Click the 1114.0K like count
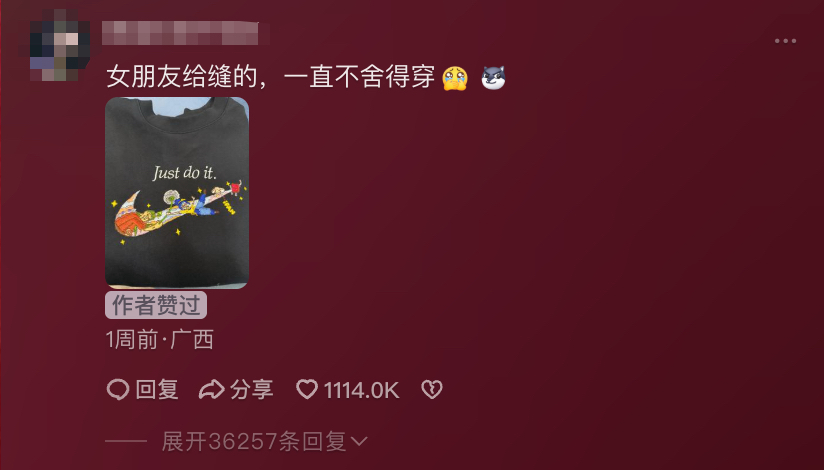The image size is (824, 470). (x=362, y=391)
